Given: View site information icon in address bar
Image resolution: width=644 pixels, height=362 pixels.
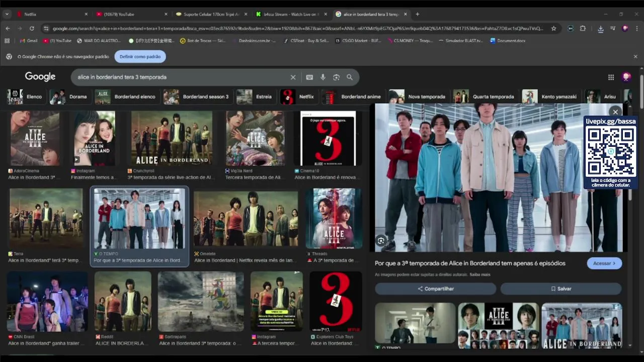Looking at the screenshot, I should point(46,29).
